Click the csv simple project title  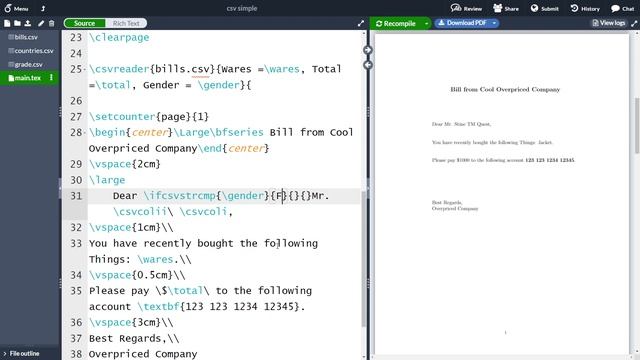[242, 8]
